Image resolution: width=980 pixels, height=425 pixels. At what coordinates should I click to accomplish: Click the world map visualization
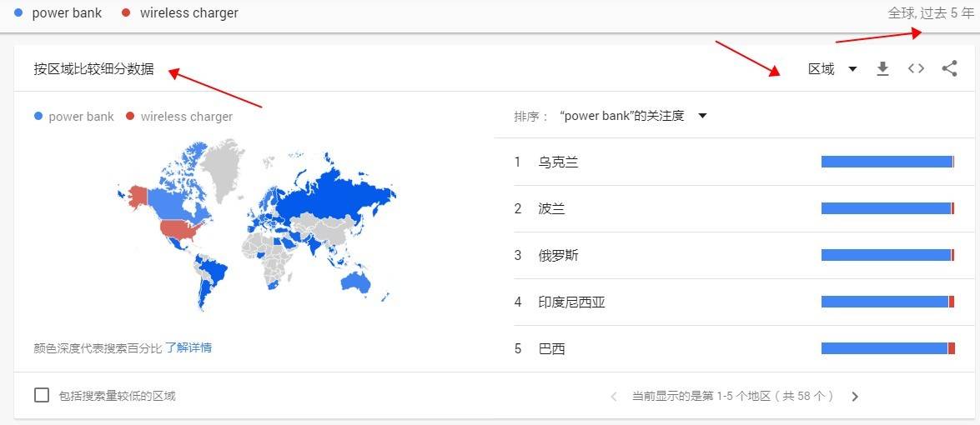point(257,225)
